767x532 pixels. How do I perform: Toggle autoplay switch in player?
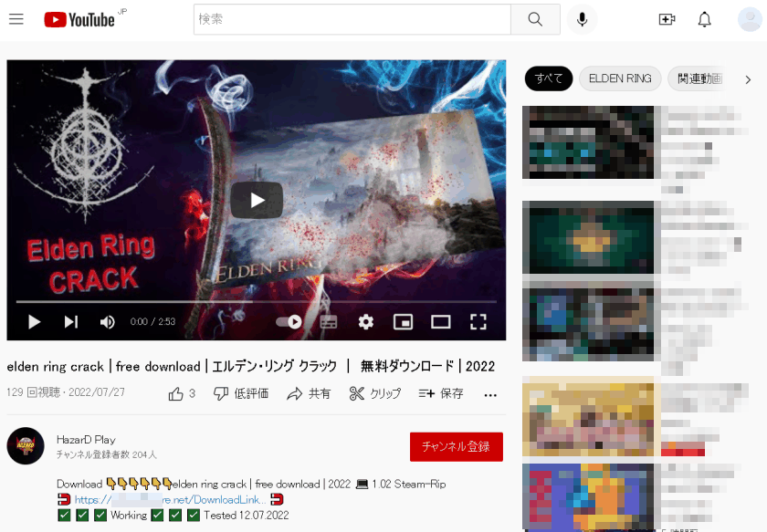coord(289,322)
